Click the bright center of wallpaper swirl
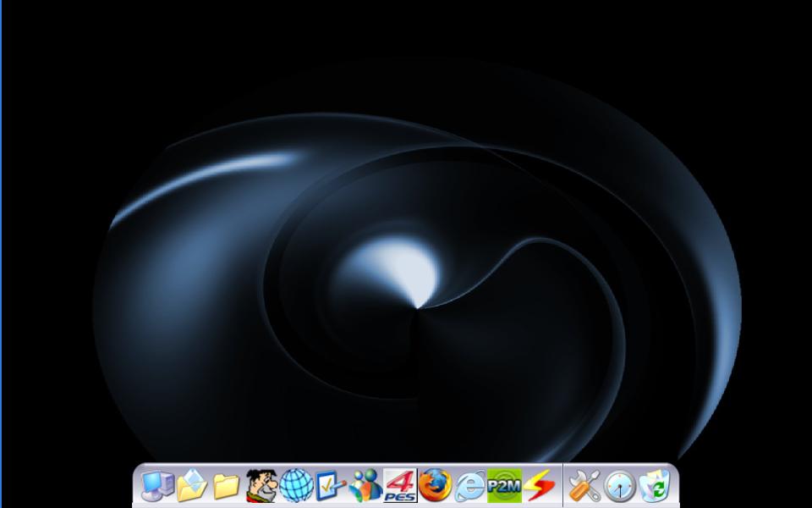812x508 pixels. click(406, 273)
